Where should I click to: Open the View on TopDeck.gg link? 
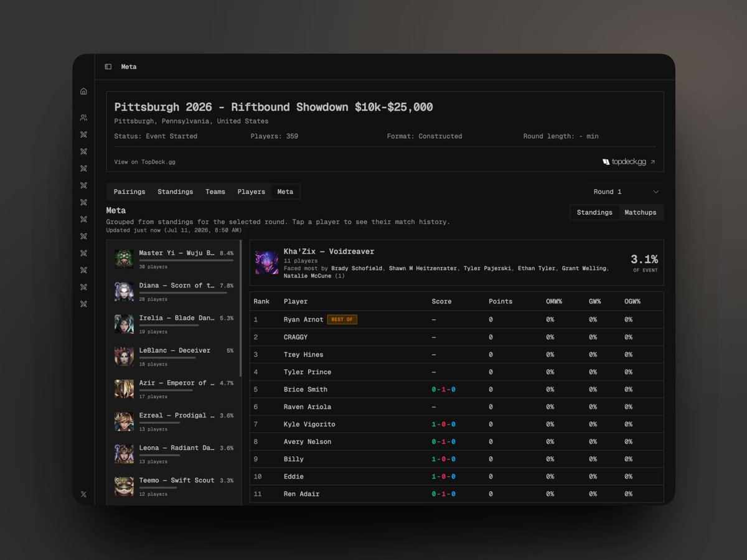click(x=144, y=162)
